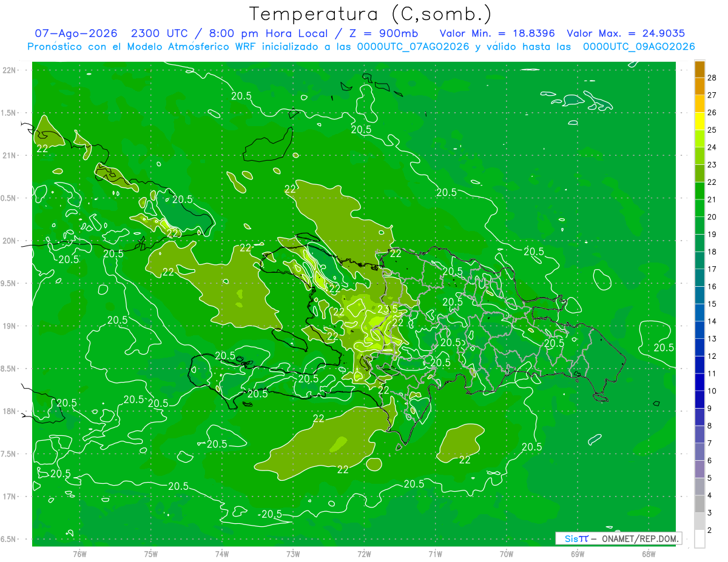Click the '76W' longitude axis label

[x=79, y=554]
